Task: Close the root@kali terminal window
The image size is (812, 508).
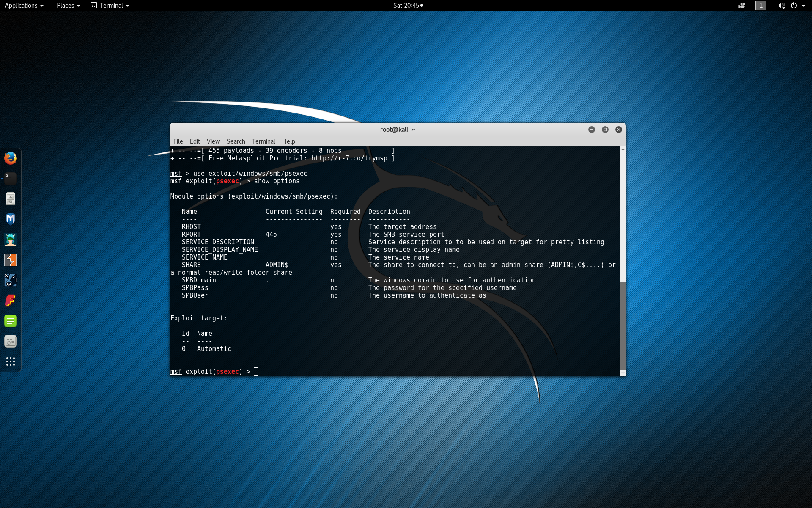Action: tap(619, 130)
